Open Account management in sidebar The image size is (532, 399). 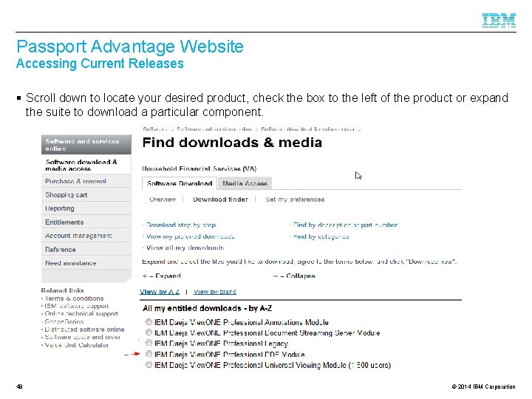[86, 236]
